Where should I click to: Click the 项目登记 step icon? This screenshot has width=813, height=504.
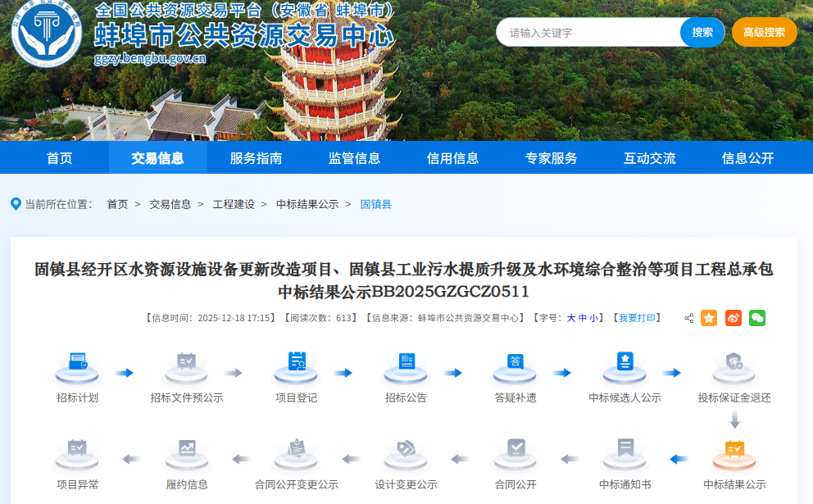tap(296, 367)
